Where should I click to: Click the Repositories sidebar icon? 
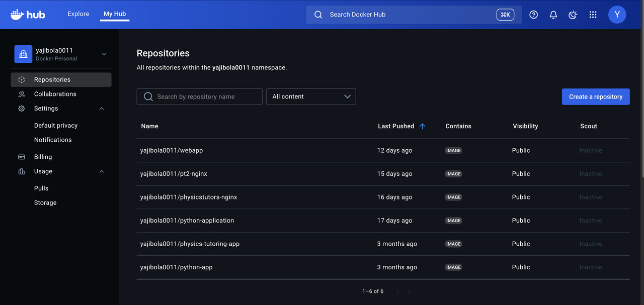(22, 80)
